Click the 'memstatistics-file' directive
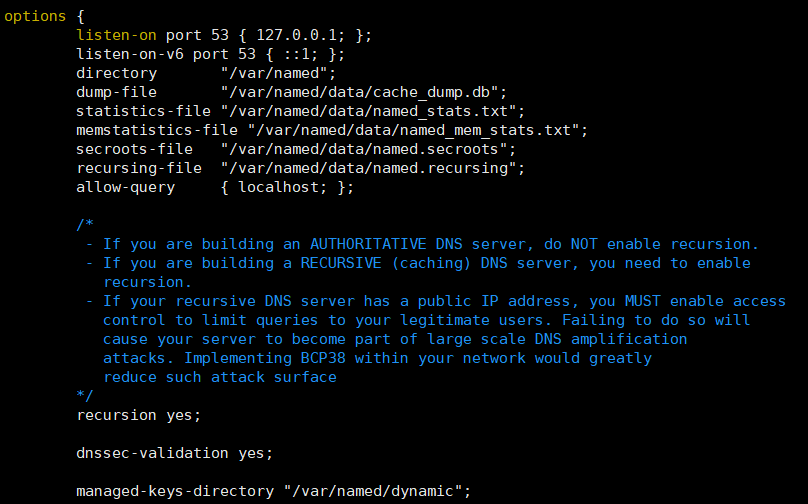Viewport: 808px width, 504px height. (x=157, y=130)
